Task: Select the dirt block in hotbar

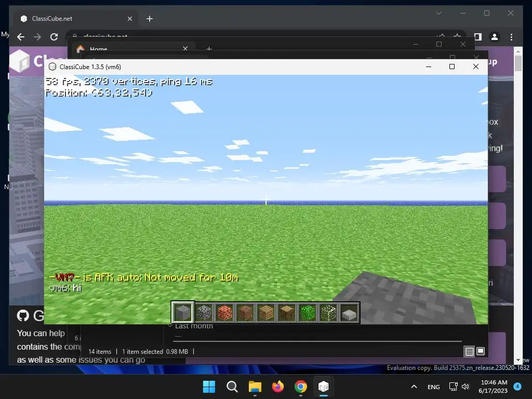Action: pos(245,312)
